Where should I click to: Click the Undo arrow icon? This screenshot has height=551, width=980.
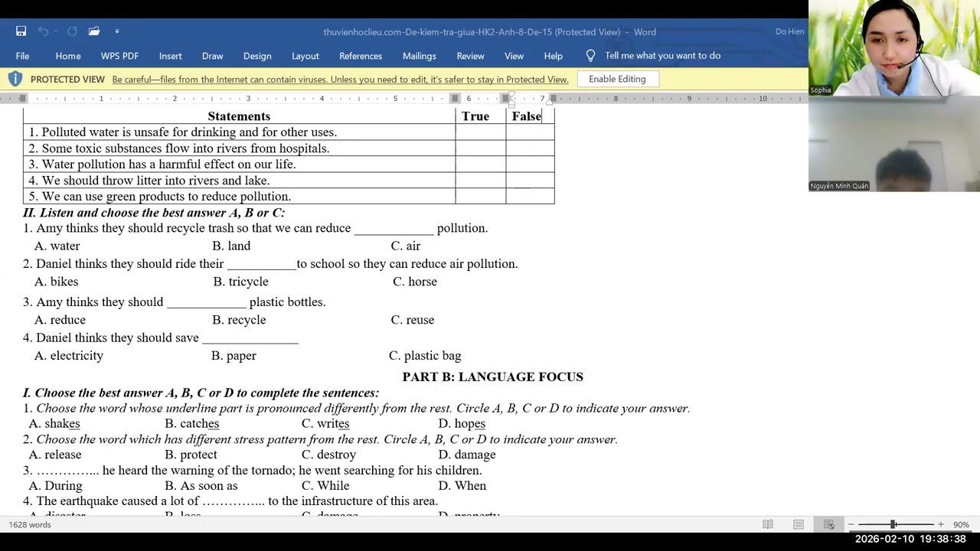point(43,31)
